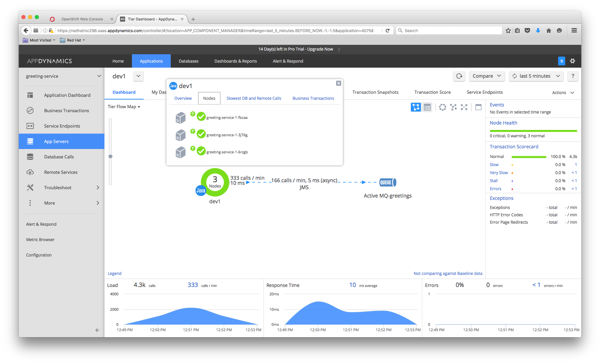Open Alert & Respond top menu
The image size is (600, 364).
[x=288, y=61]
